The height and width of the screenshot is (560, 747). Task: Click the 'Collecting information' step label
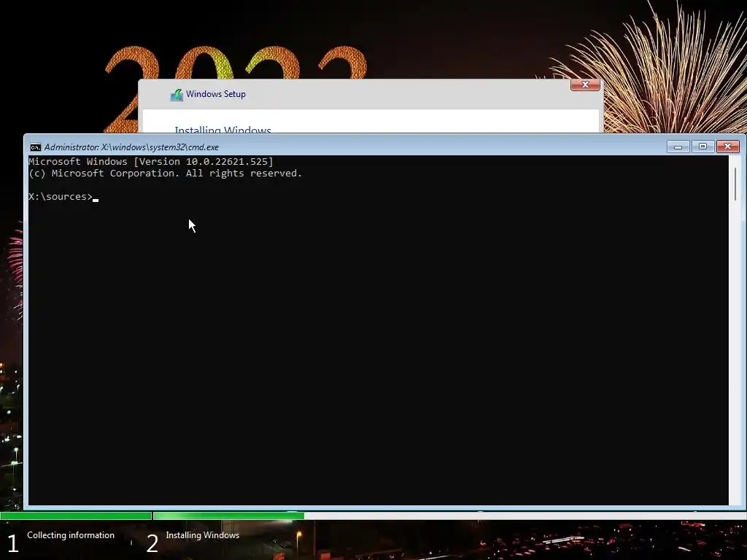click(x=71, y=535)
